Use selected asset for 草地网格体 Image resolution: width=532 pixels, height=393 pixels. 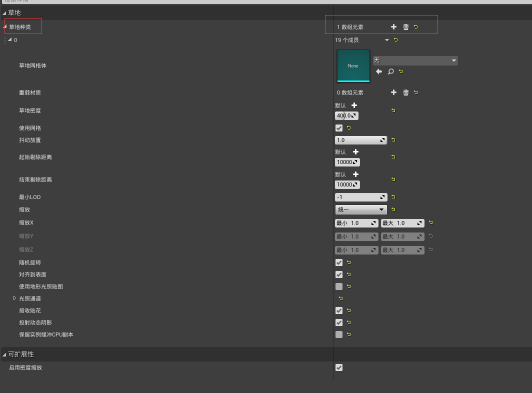[x=379, y=71]
